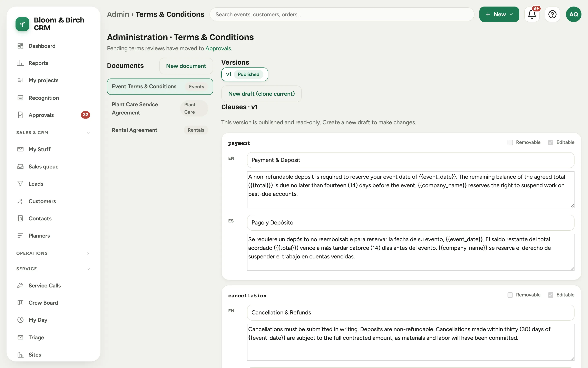The height and width of the screenshot is (368, 588).
Task: Click the Contacts address book icon
Action: [20, 218]
